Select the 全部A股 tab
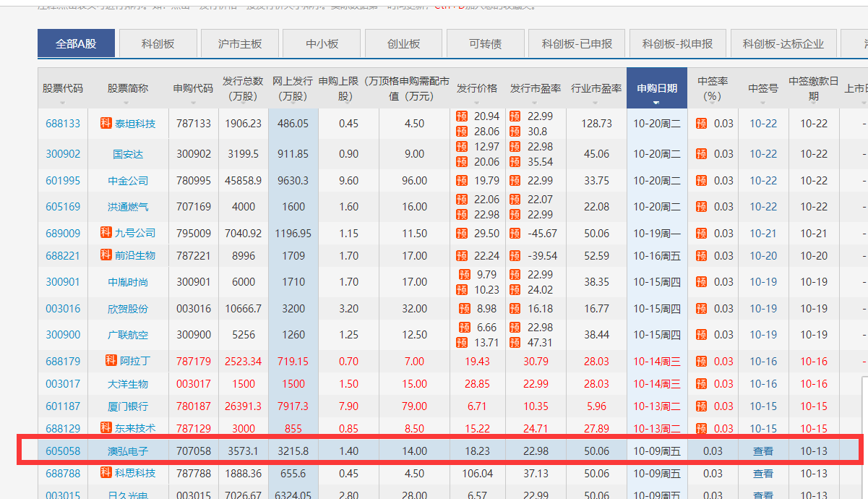 [x=76, y=43]
